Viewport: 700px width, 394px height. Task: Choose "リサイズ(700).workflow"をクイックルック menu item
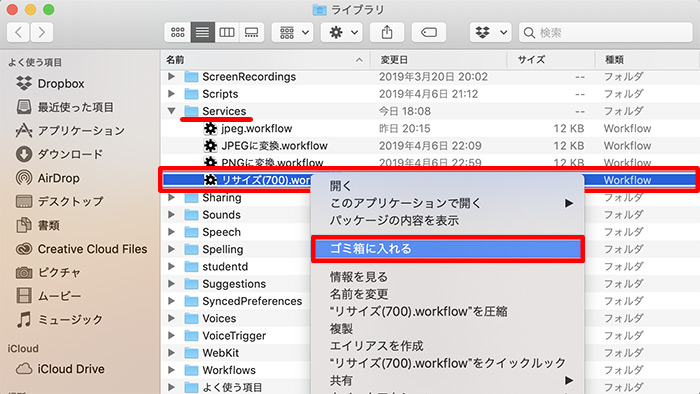(x=448, y=363)
